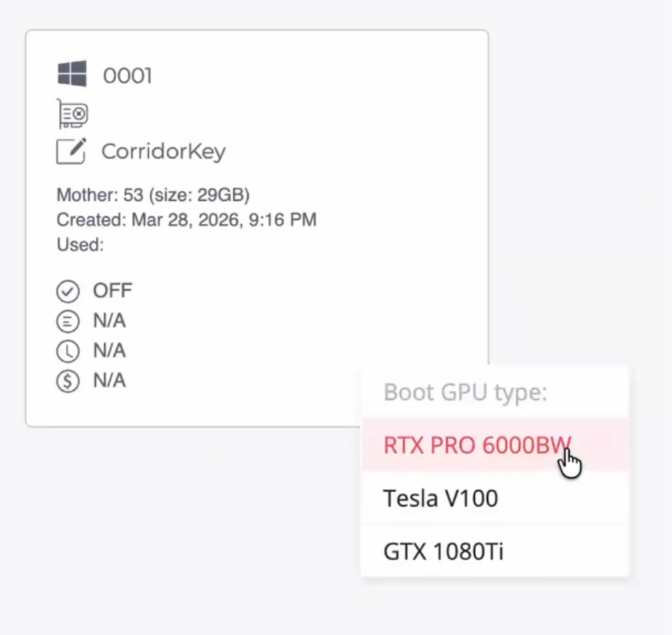Click the CorridorKey machine name
This screenshot has width=672, height=635.
[x=163, y=151]
